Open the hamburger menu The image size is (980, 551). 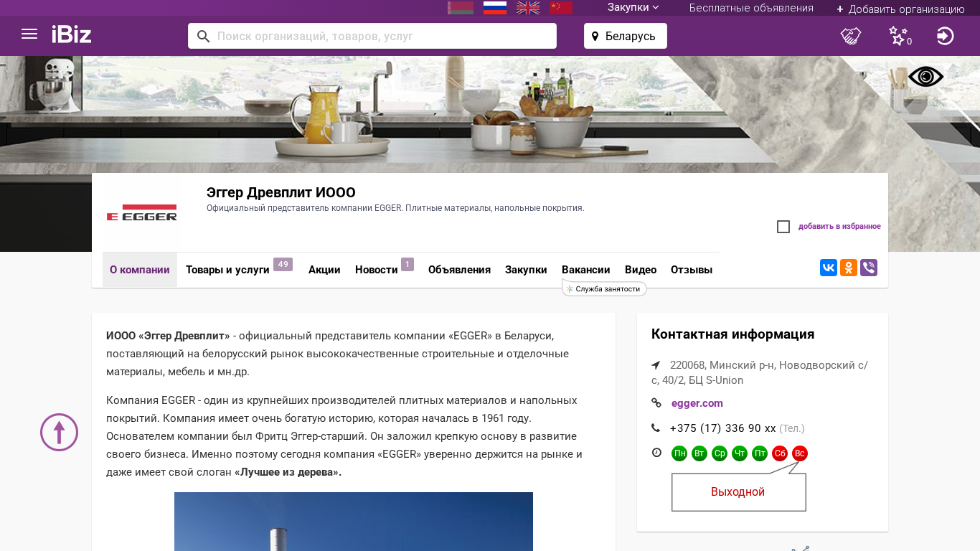tap(29, 34)
